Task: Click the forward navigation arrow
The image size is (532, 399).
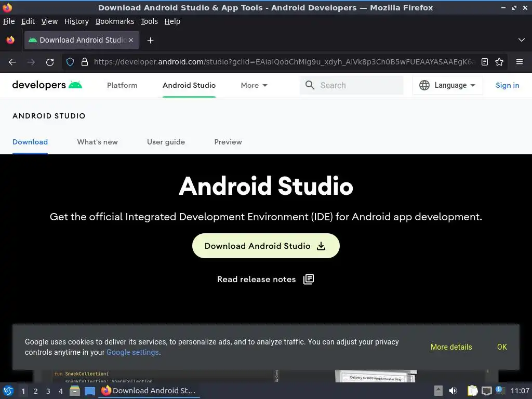Action: click(31, 62)
